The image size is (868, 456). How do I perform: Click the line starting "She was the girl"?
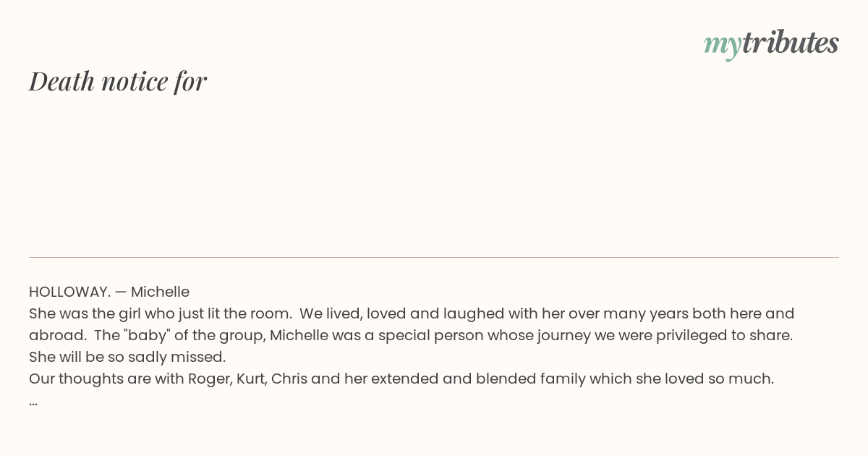412,313
